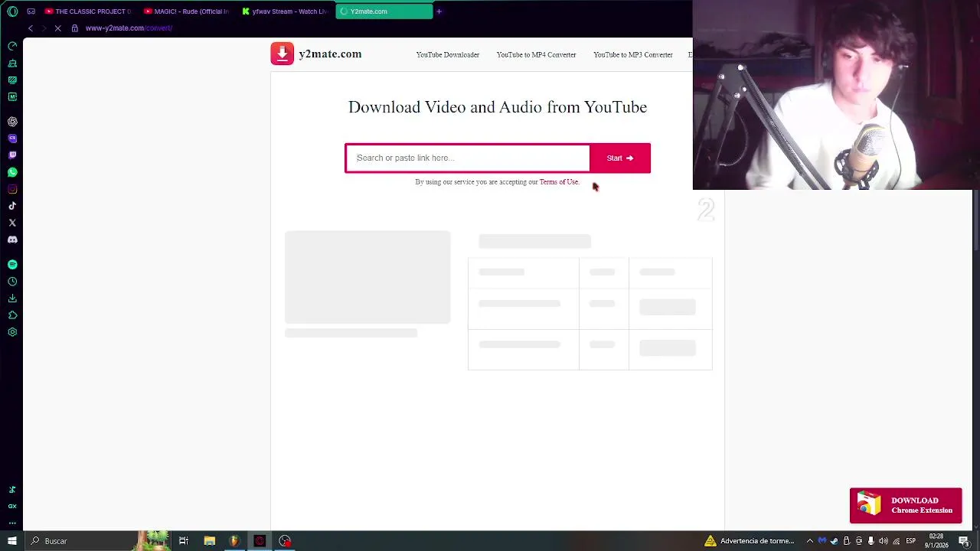This screenshot has width=980, height=551.
Task: Click DOWNLOAD Chrome Extension banner
Action: (906, 506)
